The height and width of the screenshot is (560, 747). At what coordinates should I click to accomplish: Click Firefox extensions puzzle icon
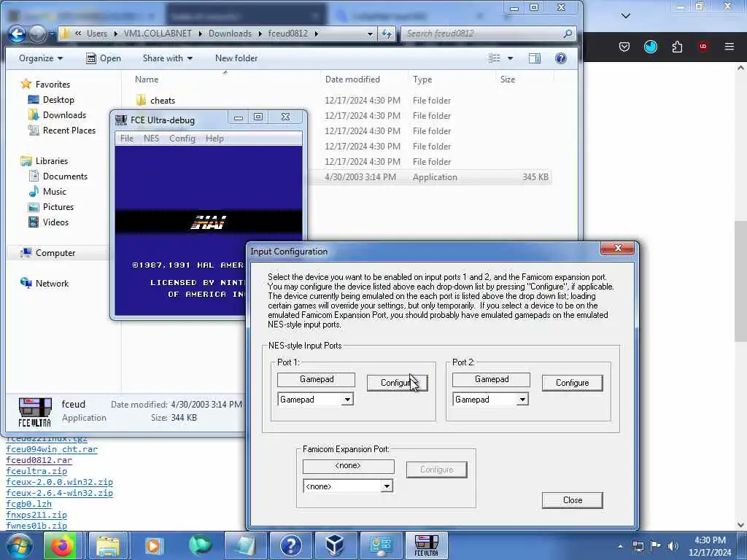click(x=677, y=47)
